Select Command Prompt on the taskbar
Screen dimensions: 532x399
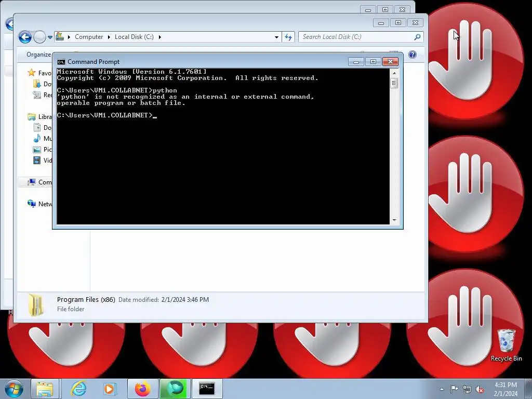[x=207, y=389]
